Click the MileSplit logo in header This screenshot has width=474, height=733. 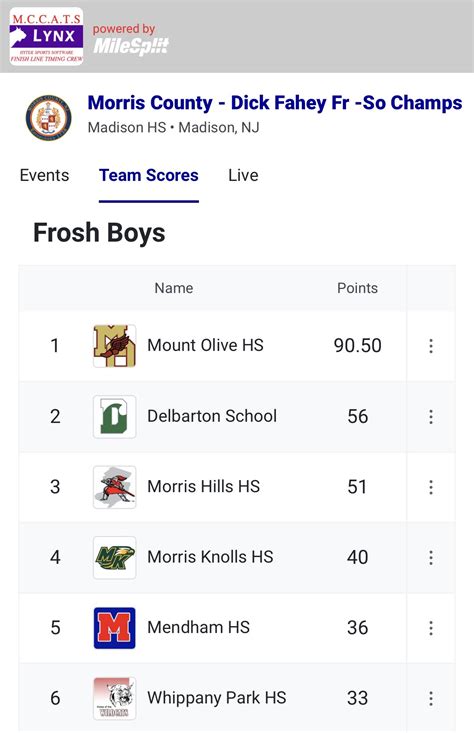130,40
